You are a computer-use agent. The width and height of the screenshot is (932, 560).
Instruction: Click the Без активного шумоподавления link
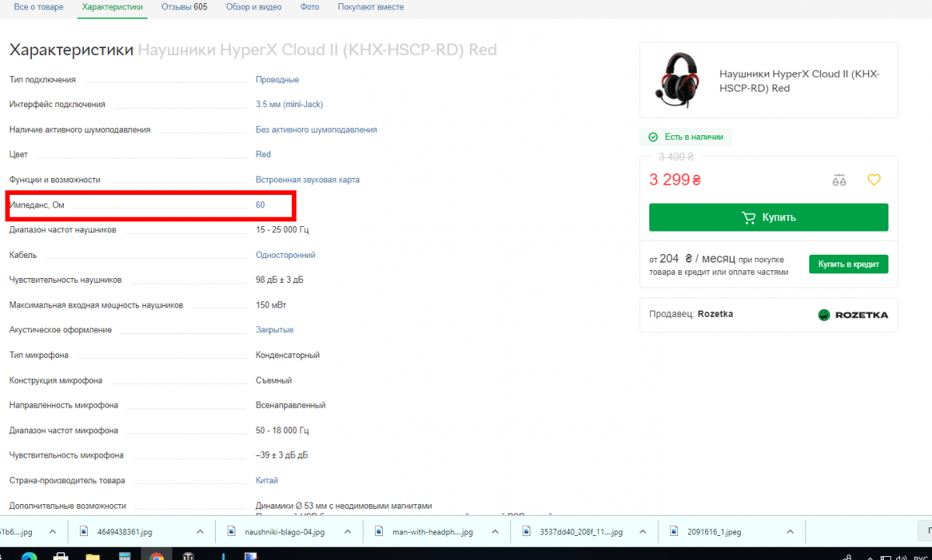(316, 130)
